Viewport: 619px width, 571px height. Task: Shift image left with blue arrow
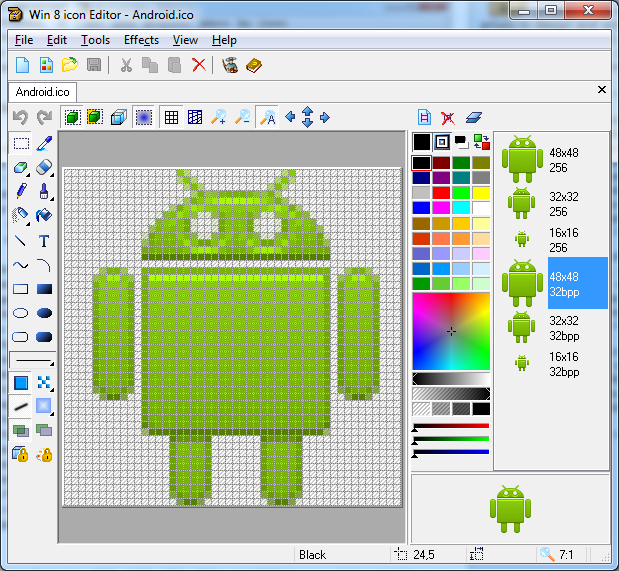point(290,117)
